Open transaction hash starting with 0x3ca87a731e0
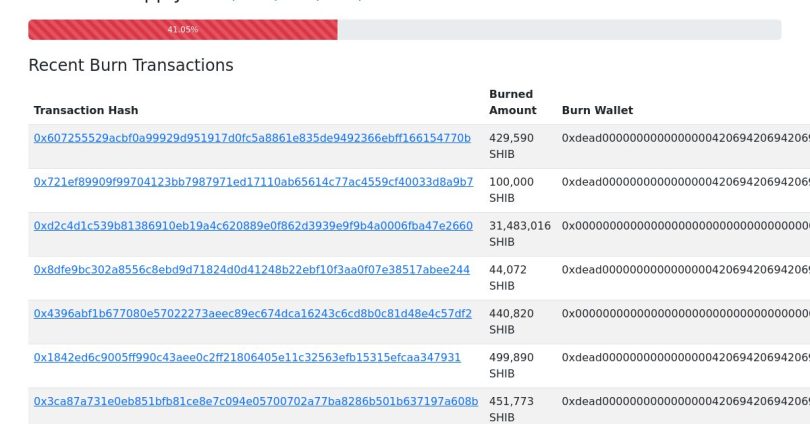Image resolution: width=810 pixels, height=424 pixels. [256, 402]
